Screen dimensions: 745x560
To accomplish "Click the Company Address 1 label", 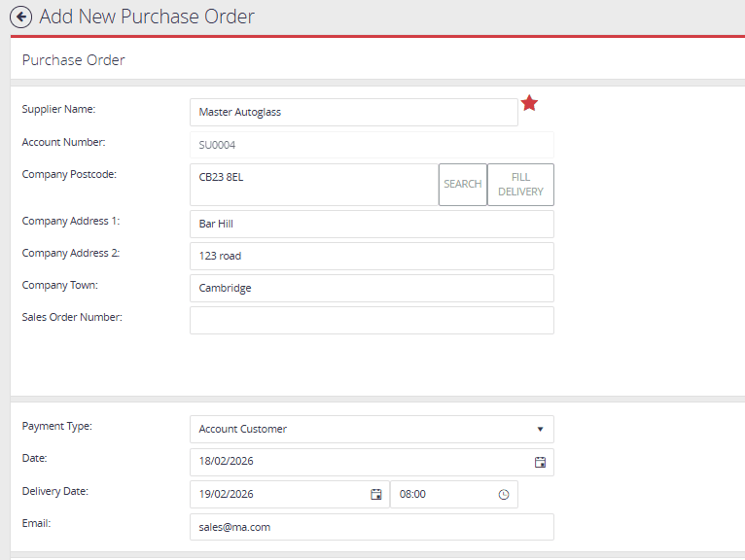I will click(71, 222).
